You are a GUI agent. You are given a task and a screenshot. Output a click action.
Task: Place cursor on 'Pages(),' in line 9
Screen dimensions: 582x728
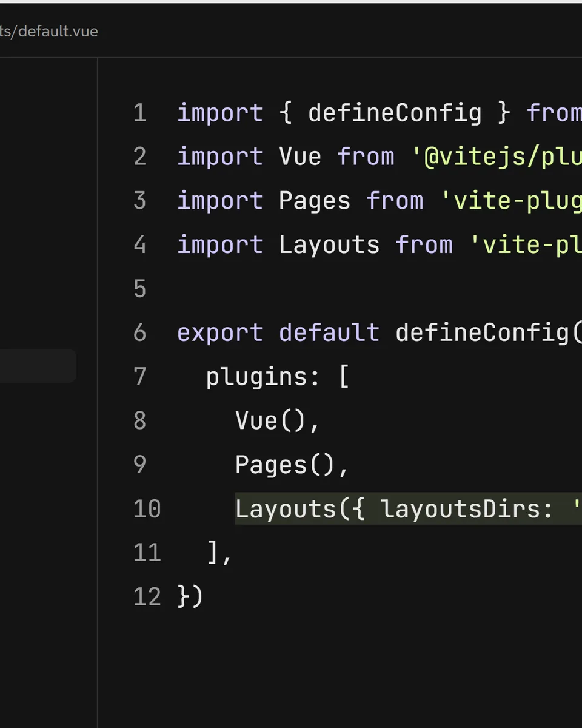click(292, 465)
